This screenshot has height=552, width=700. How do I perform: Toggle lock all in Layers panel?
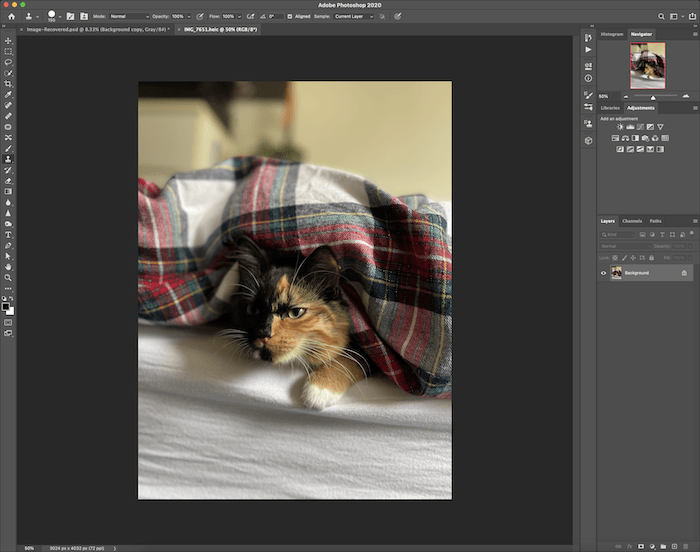651,258
